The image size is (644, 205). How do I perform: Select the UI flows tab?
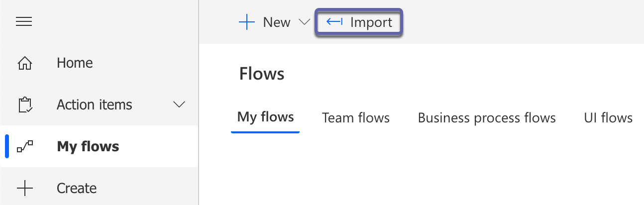tap(608, 118)
